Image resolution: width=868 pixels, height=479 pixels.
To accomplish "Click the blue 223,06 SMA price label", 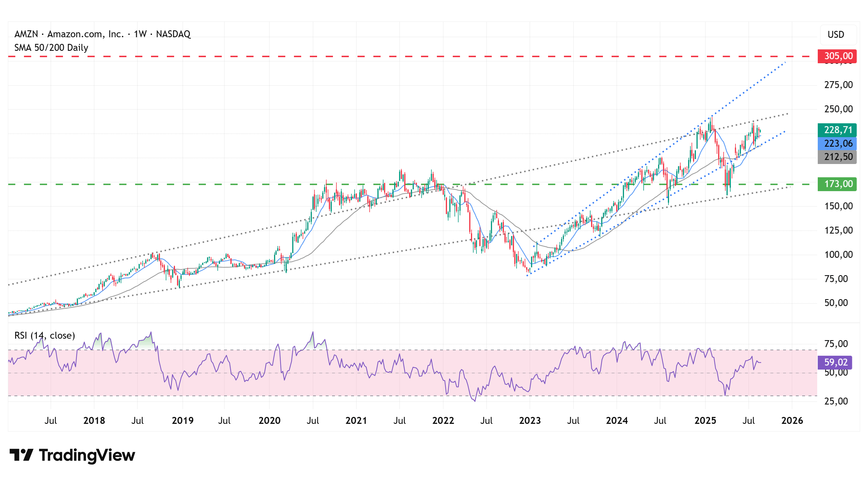I will point(837,143).
